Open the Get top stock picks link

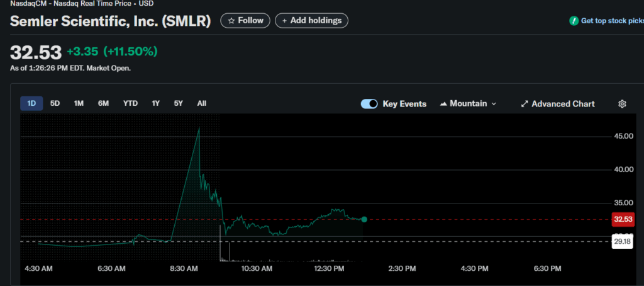[612, 21]
